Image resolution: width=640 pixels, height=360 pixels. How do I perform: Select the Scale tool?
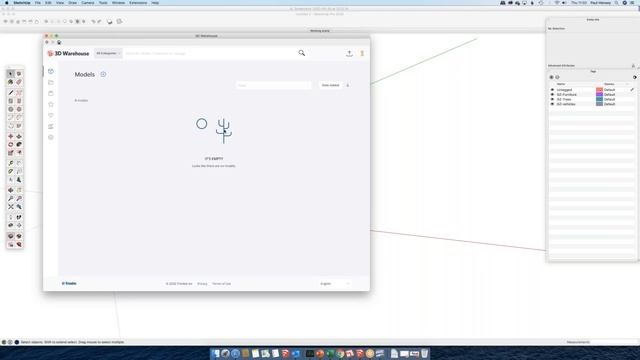coord(11,153)
